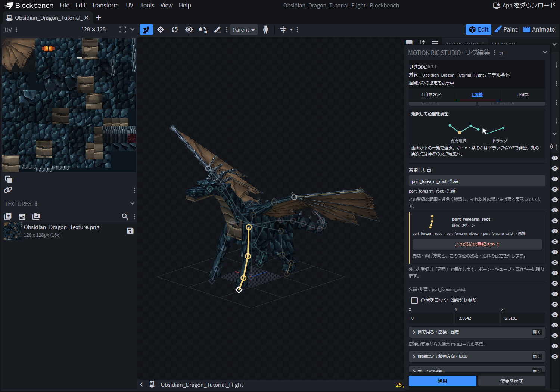Close the Motion Rig Studio panel with ×
This screenshot has height=392, width=560.
[x=501, y=53]
